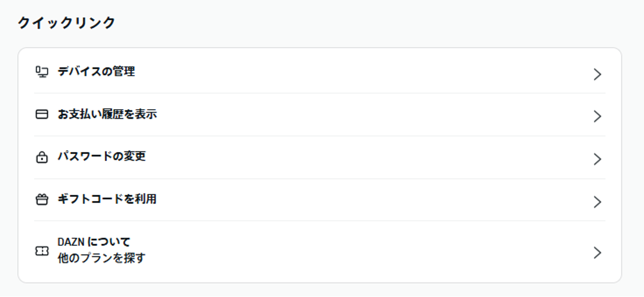Open the デバイスの管理 link
Image resolution: width=644 pixels, height=297 pixels.
(x=96, y=72)
